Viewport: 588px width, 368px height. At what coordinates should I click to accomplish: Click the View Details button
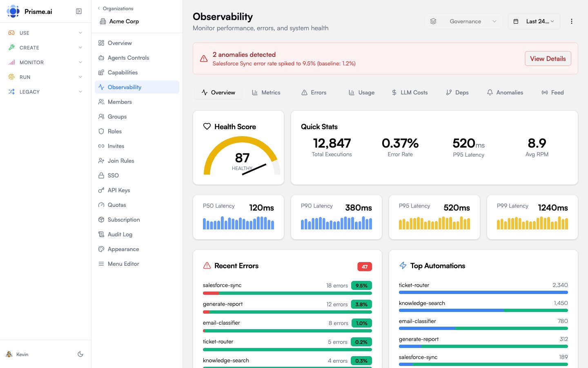548,58
